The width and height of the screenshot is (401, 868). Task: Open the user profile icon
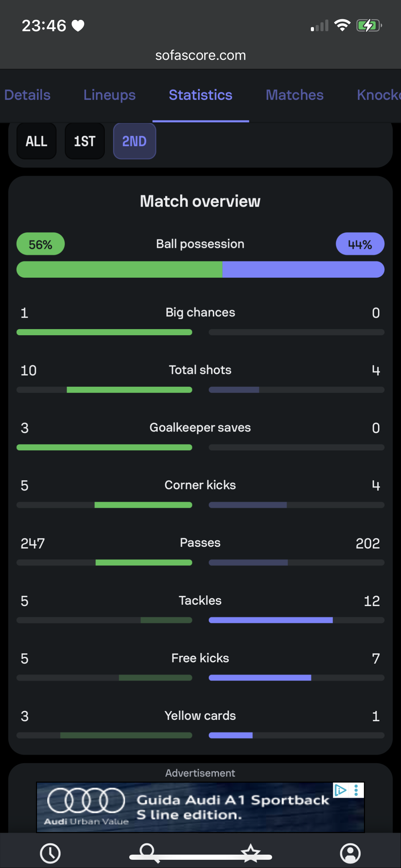(x=350, y=853)
